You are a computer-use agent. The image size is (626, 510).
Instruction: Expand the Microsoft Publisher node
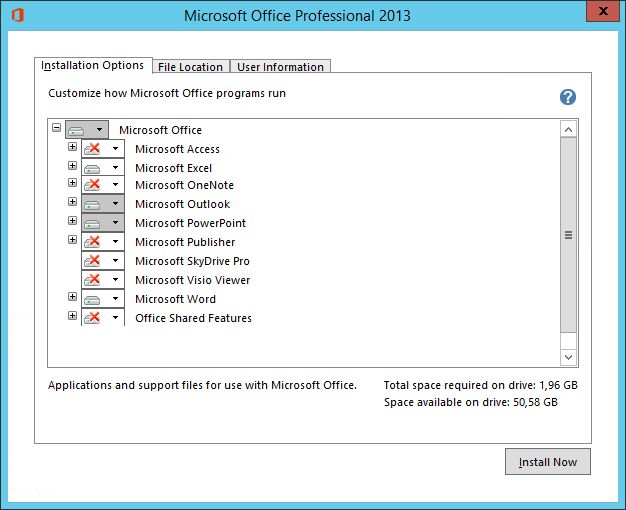coord(72,240)
